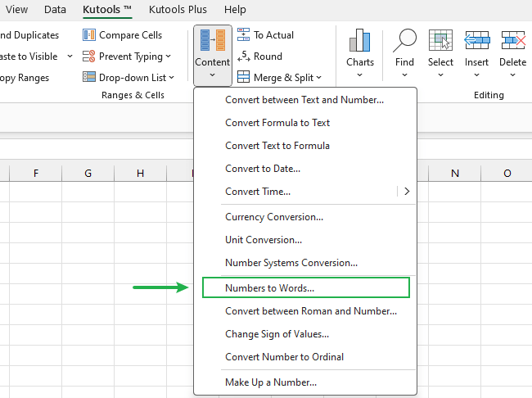Expand the Prevent Typing dropdown arrow
The width and height of the screenshot is (532, 398).
169,57
